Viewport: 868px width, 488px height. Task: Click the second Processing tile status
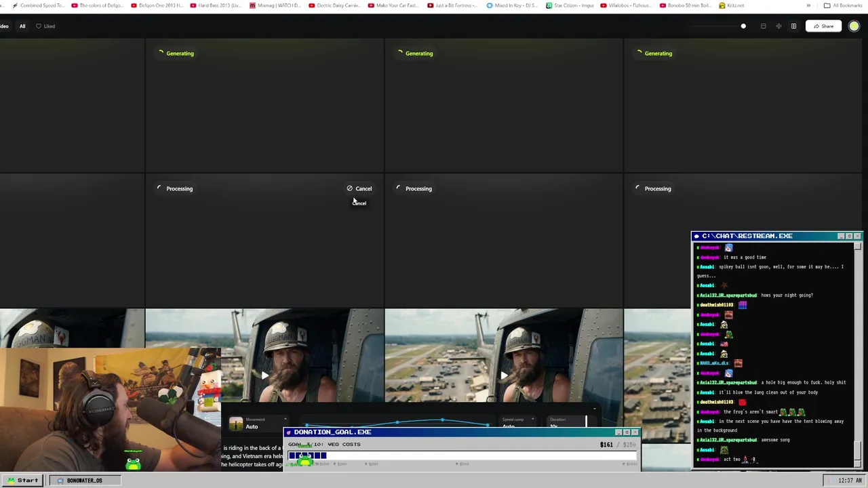click(414, 188)
